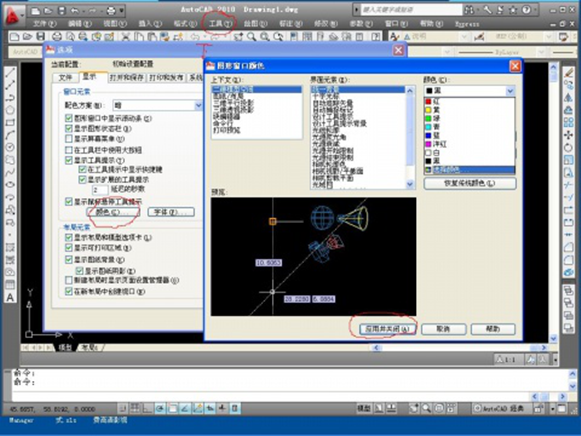Select the Arc tool in draw toolbar
The width and height of the screenshot is (581, 436).
10,135
